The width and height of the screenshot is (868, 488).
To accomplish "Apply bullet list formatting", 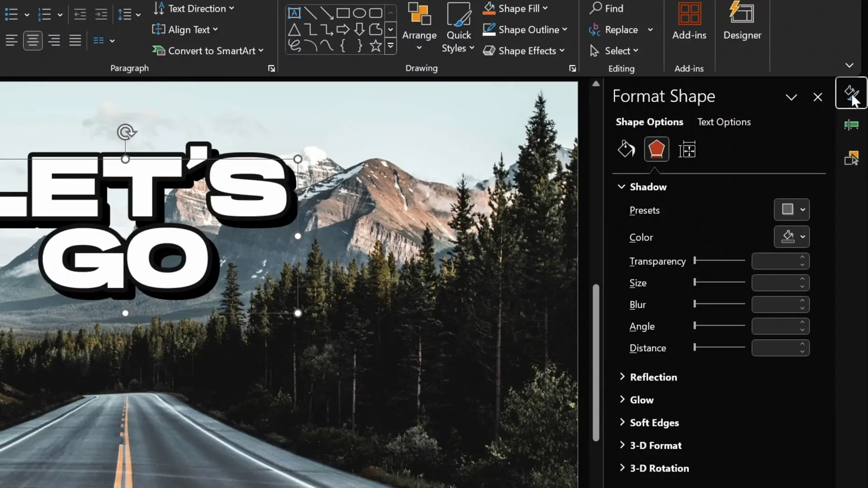I will (11, 15).
